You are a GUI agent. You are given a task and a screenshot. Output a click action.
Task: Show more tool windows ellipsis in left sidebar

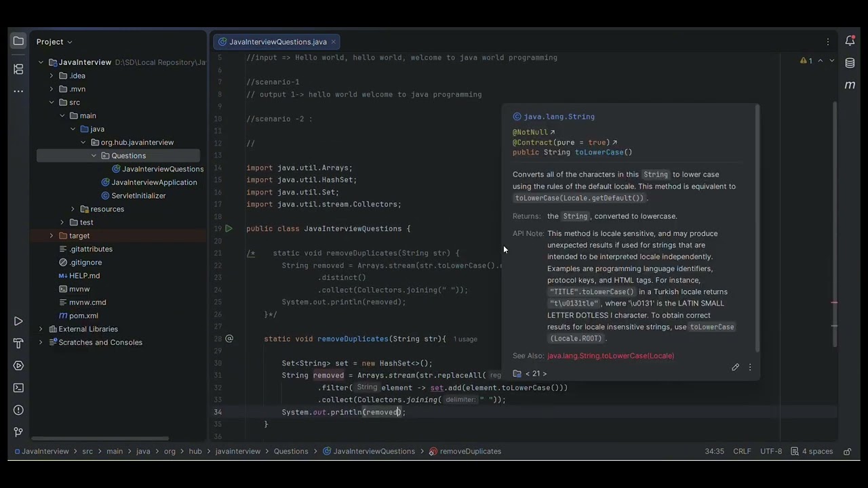point(18,91)
